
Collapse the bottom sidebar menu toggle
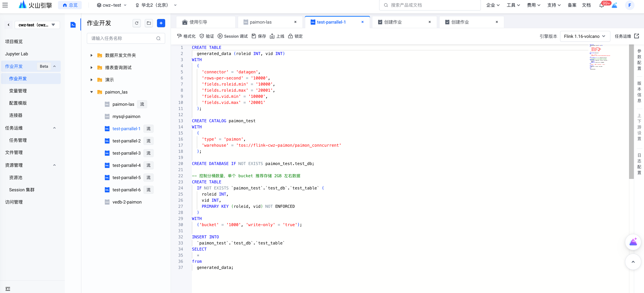point(8,289)
